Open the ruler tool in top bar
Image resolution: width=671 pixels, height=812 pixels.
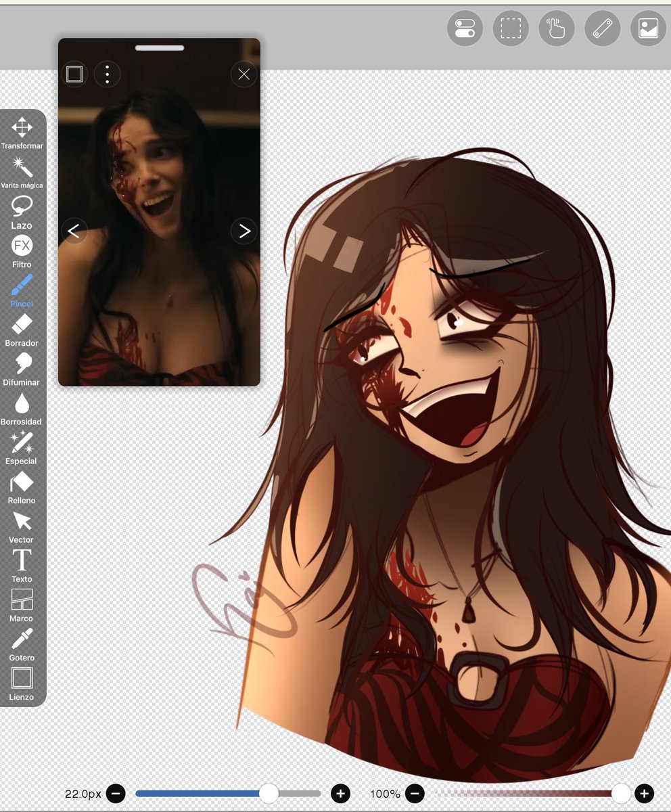tap(603, 28)
